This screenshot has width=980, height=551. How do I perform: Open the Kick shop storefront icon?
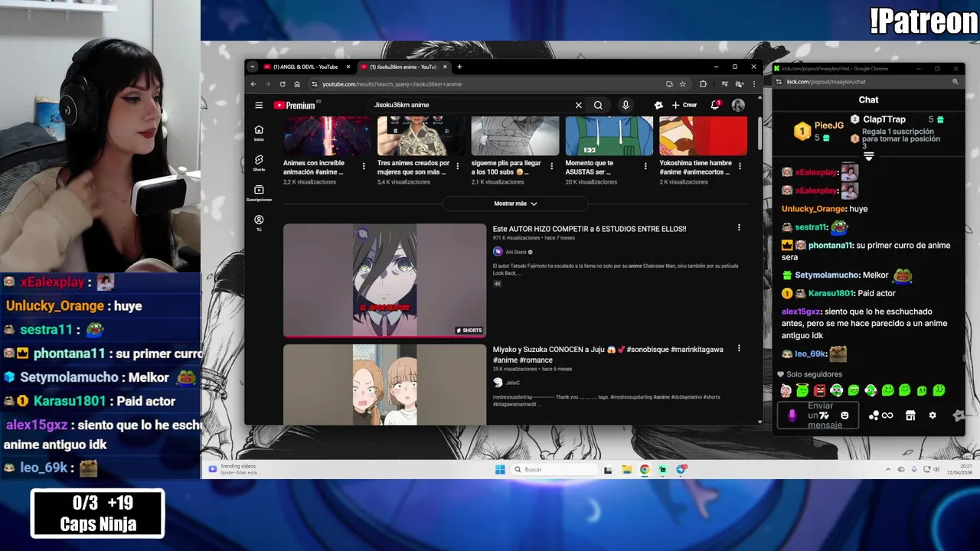click(910, 416)
